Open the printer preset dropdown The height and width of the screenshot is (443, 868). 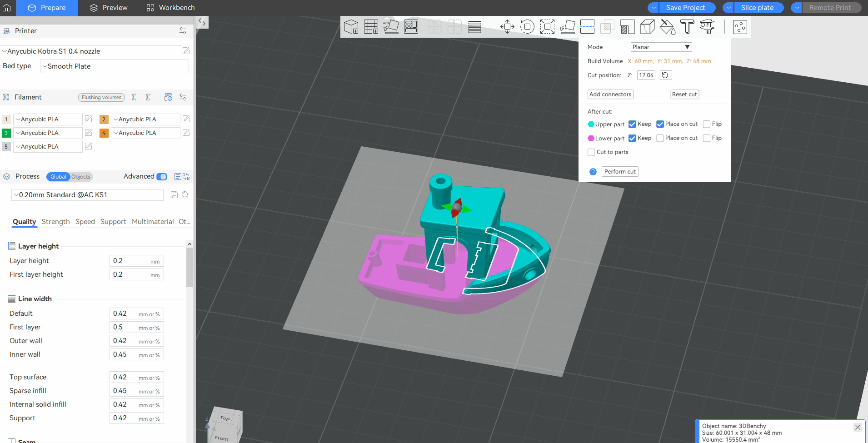(91, 51)
